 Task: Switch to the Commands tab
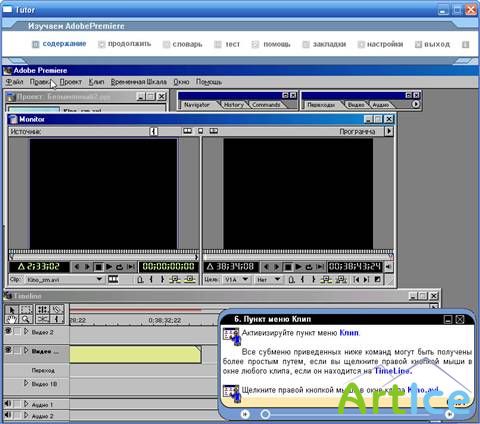point(266,105)
